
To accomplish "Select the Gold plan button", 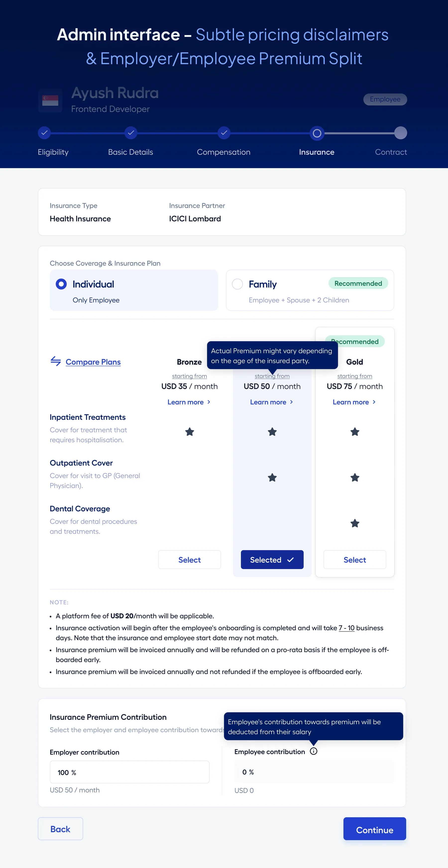I will tap(355, 560).
